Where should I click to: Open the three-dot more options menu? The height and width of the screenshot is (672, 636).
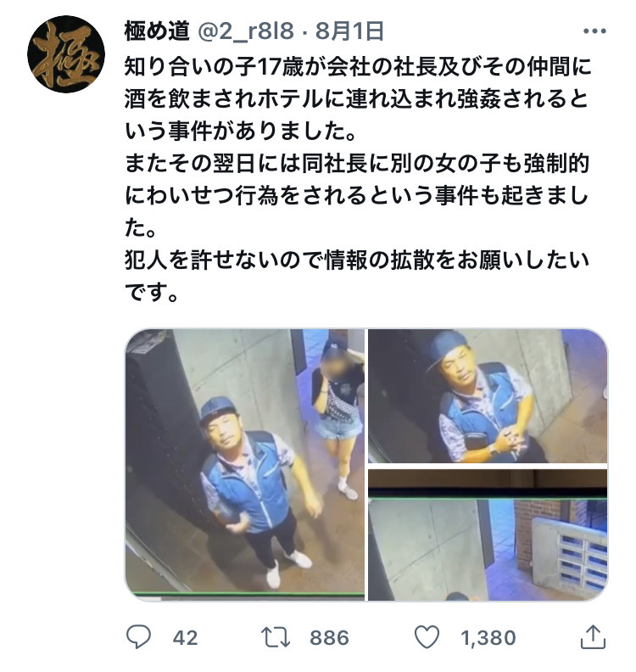[x=594, y=31]
